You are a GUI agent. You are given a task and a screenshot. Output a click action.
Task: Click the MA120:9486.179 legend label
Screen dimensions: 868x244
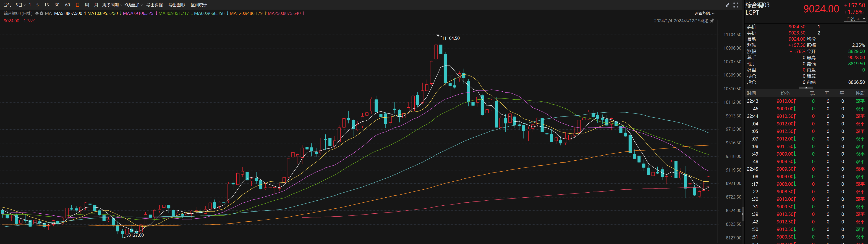click(x=246, y=13)
